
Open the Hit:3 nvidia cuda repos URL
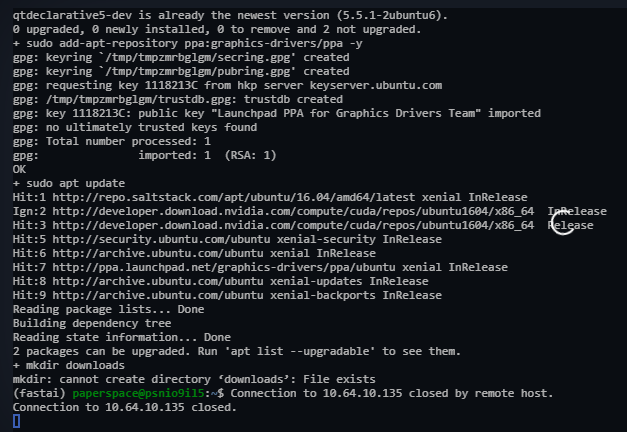coord(293,225)
